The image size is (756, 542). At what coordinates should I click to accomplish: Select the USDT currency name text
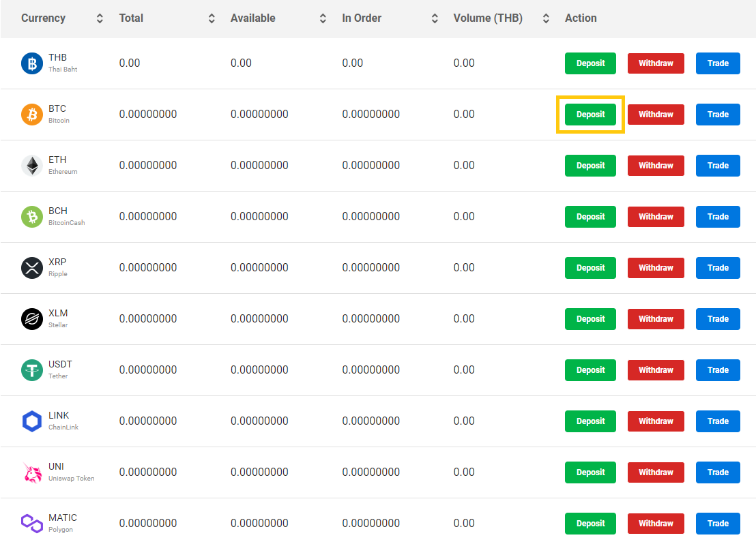(60, 364)
